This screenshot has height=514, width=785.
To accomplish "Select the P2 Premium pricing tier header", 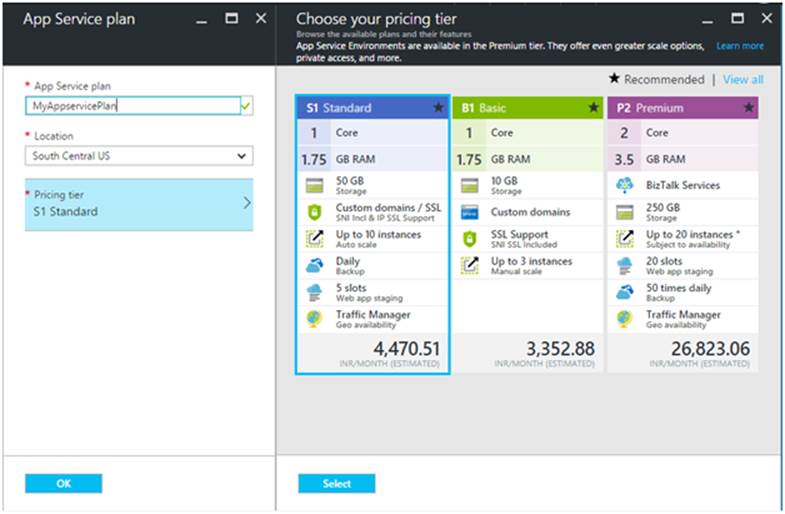I will point(683,108).
